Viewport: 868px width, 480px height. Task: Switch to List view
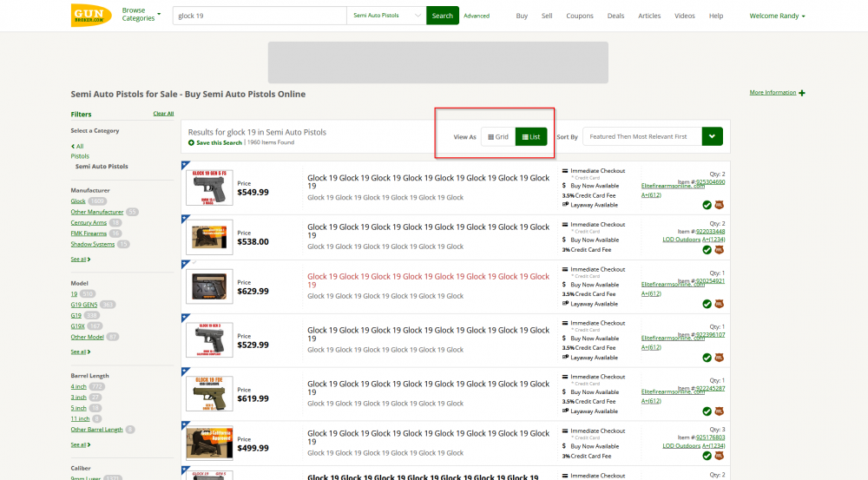coord(531,137)
